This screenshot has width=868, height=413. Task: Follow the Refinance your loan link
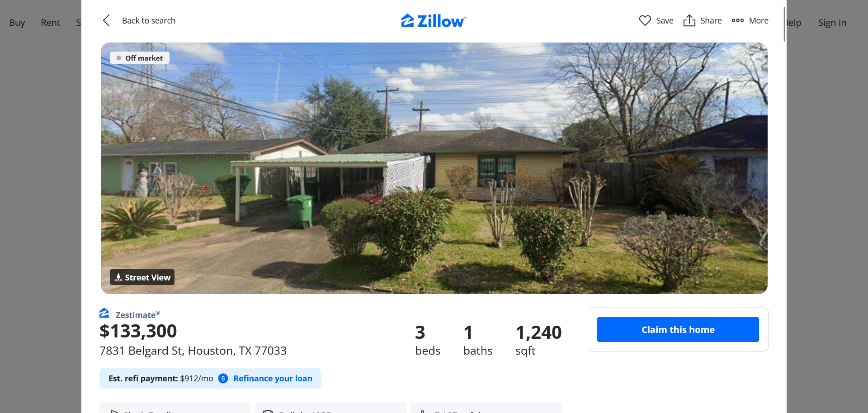pos(273,378)
